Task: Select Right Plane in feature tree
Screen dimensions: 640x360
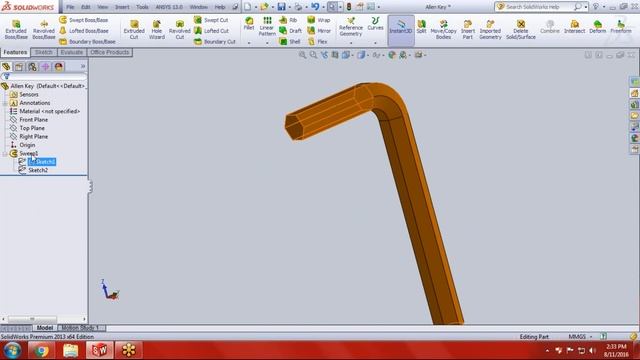Action: click(x=33, y=136)
